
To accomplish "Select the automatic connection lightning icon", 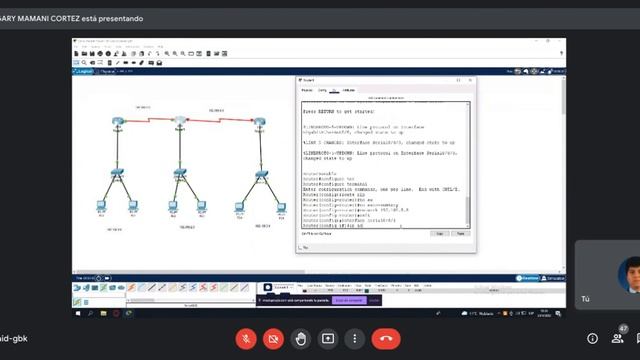I will click(x=131, y=288).
